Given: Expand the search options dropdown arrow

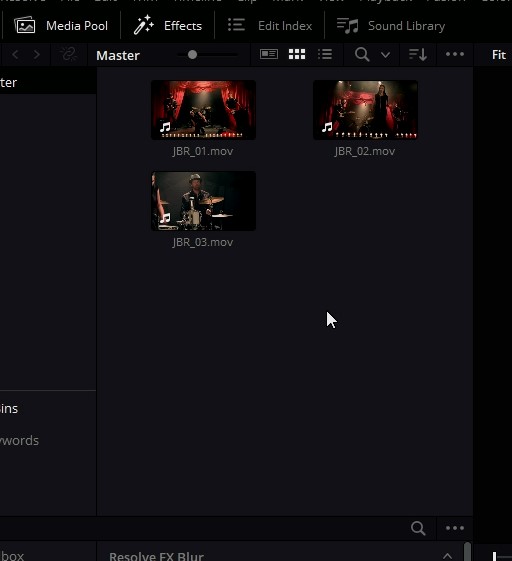Looking at the screenshot, I should pyautogui.click(x=385, y=55).
